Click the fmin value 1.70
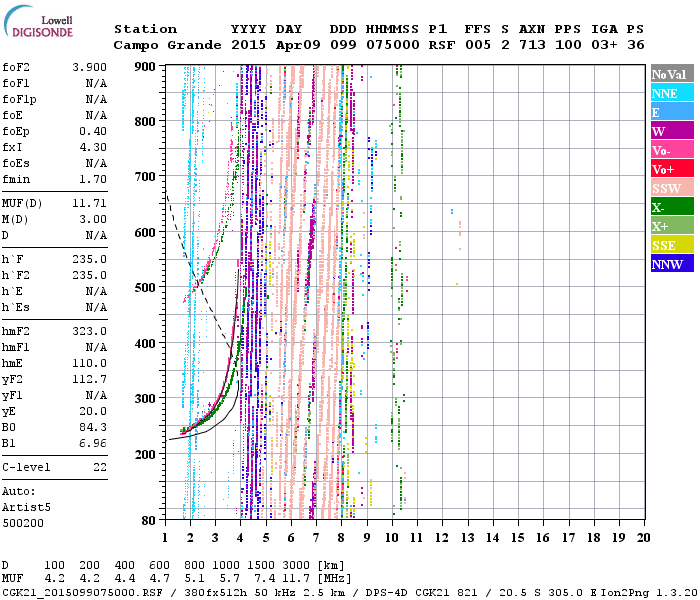700x600 pixels. 93,179
